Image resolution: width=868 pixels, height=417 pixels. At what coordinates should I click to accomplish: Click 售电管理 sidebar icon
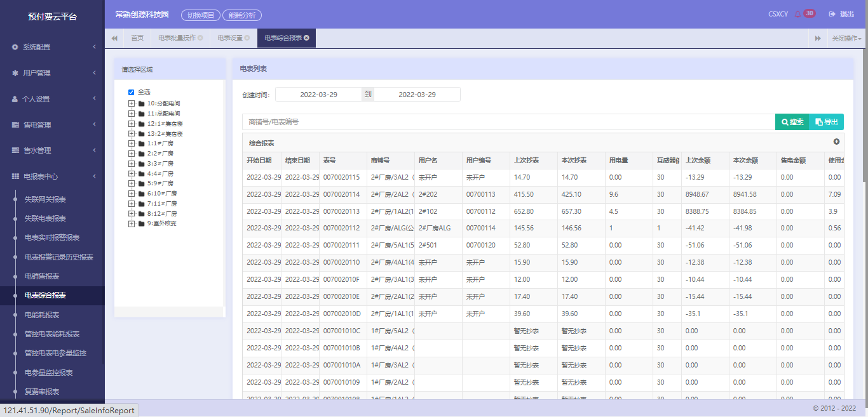click(x=15, y=125)
